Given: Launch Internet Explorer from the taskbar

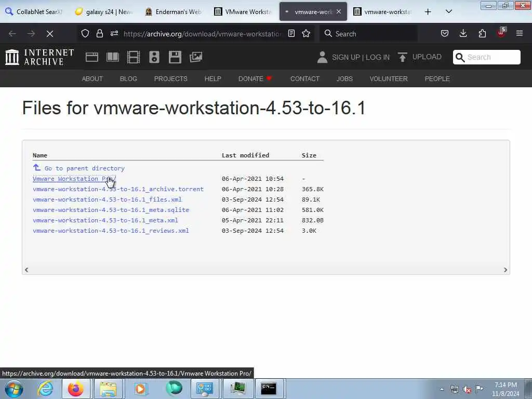Looking at the screenshot, I should tap(45, 389).
